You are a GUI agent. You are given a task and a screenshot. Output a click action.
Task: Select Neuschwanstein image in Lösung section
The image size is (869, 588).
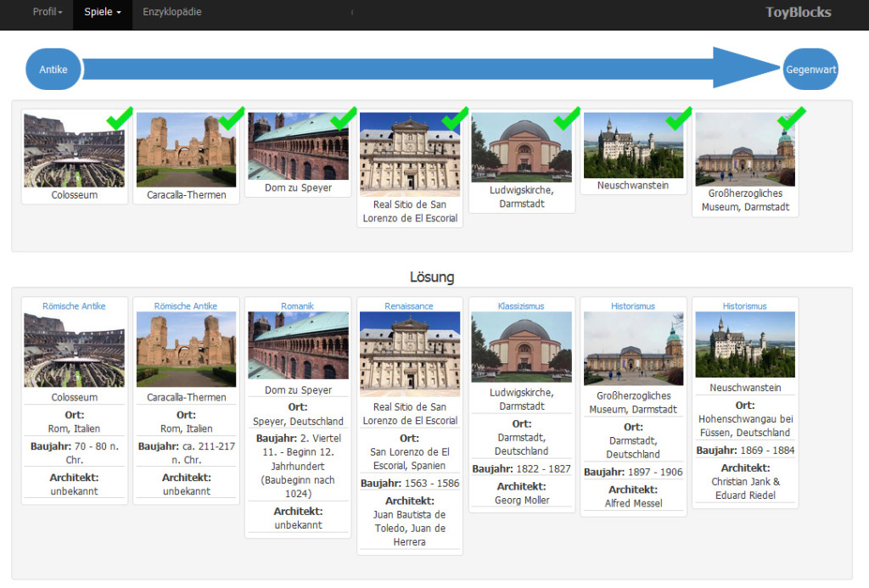(x=744, y=344)
